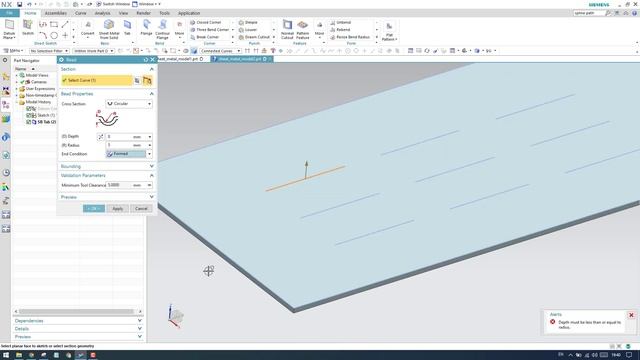Screen dimensions: 640x360
Task: Select the rectangle sketch tool
Action: point(54,24)
